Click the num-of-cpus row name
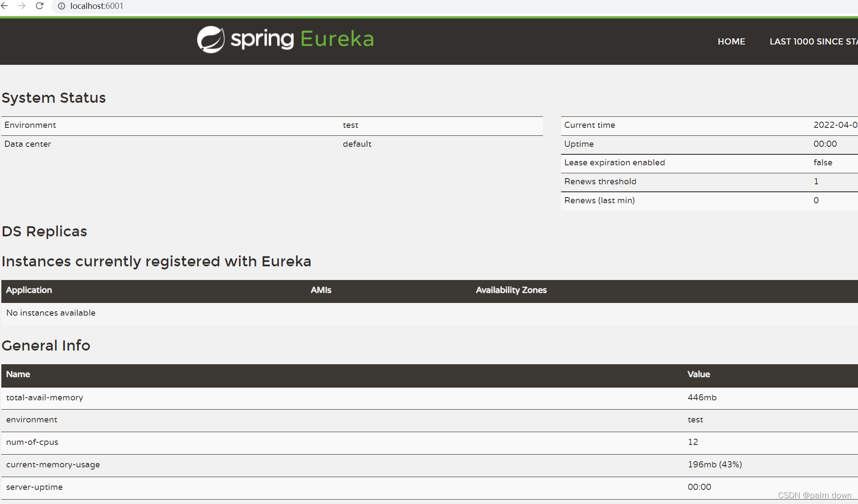The image size is (858, 504). pyautogui.click(x=32, y=442)
